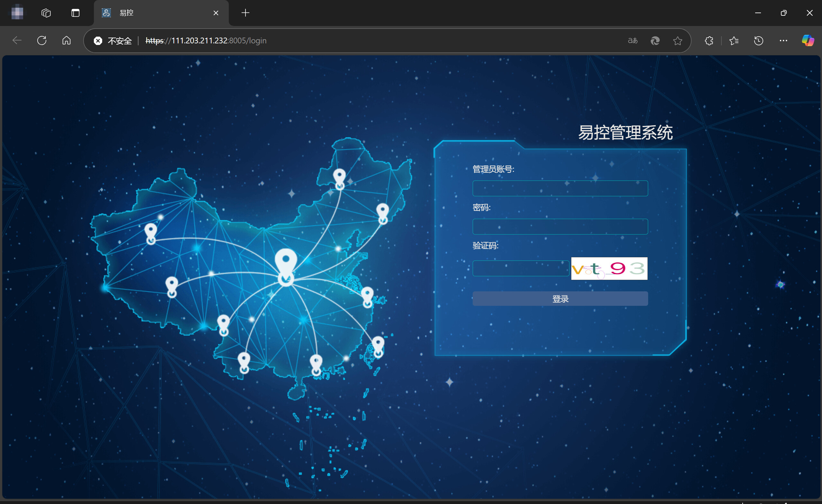Open the workspaces icon in title bar

pyautogui.click(x=46, y=13)
